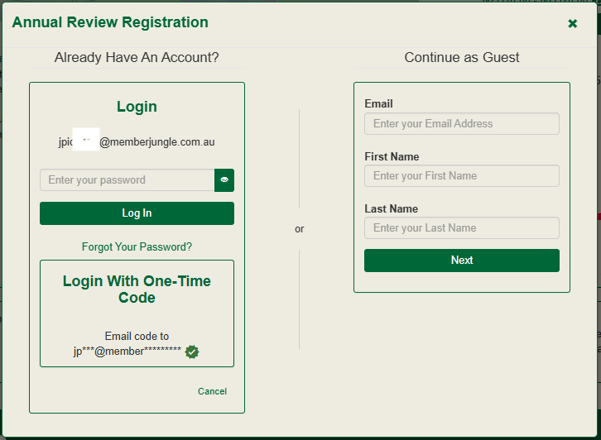The image size is (601, 440).
Task: Open the Forgot Your Password link
Action: [x=137, y=246]
